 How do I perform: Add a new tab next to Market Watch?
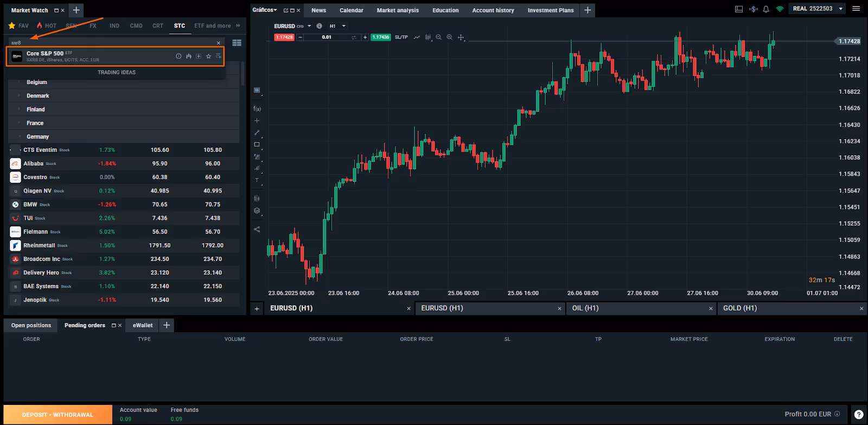(x=76, y=10)
